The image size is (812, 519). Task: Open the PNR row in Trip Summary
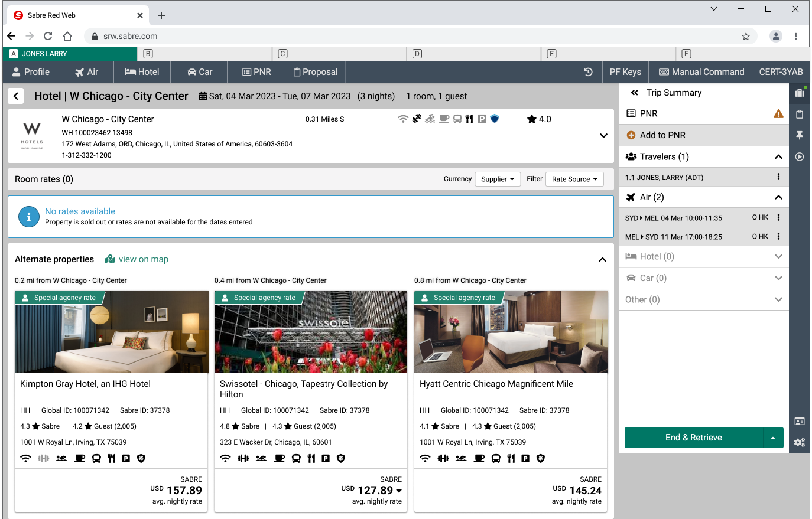point(694,113)
